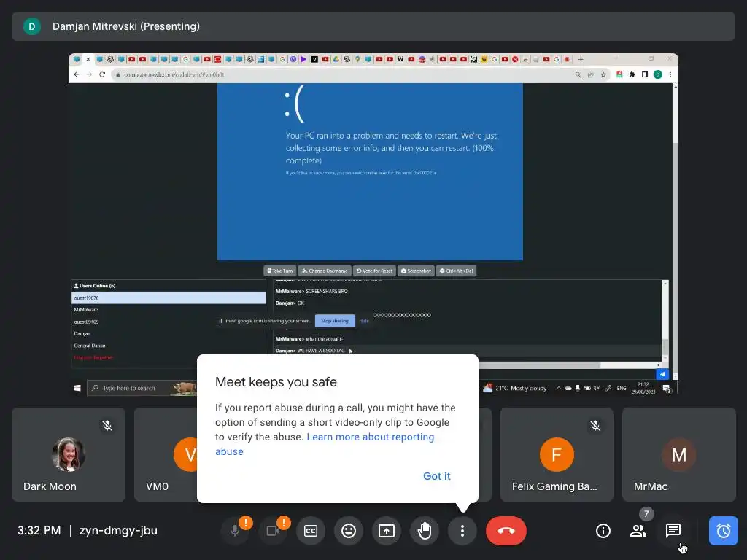Click Take Turn button in shared screen
Image resolution: width=747 pixels, height=560 pixels.
[x=280, y=271]
